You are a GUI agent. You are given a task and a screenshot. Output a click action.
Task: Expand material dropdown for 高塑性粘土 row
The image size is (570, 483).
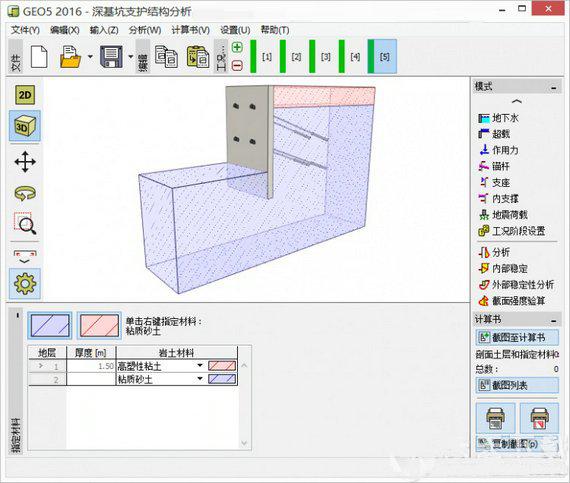pos(200,365)
